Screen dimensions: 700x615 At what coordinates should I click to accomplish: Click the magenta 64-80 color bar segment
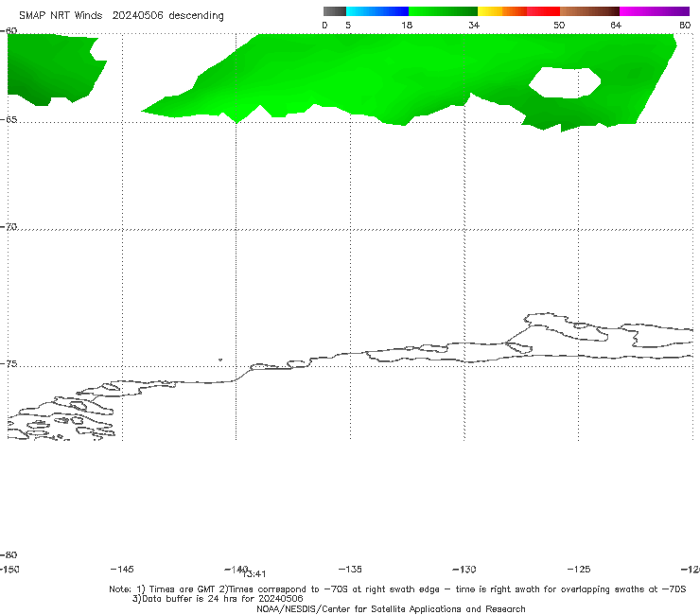[655, 11]
